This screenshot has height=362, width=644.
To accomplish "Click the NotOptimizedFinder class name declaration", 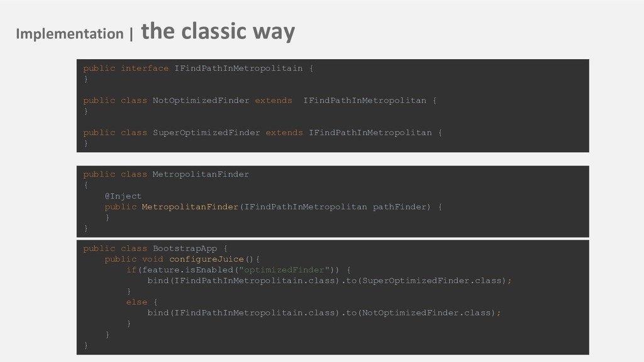I will [201, 100].
